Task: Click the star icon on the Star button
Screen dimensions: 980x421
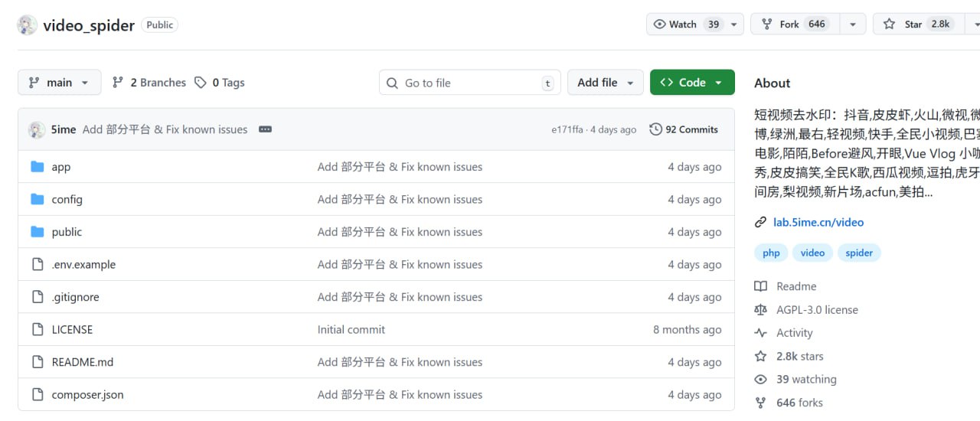Action: click(x=889, y=24)
